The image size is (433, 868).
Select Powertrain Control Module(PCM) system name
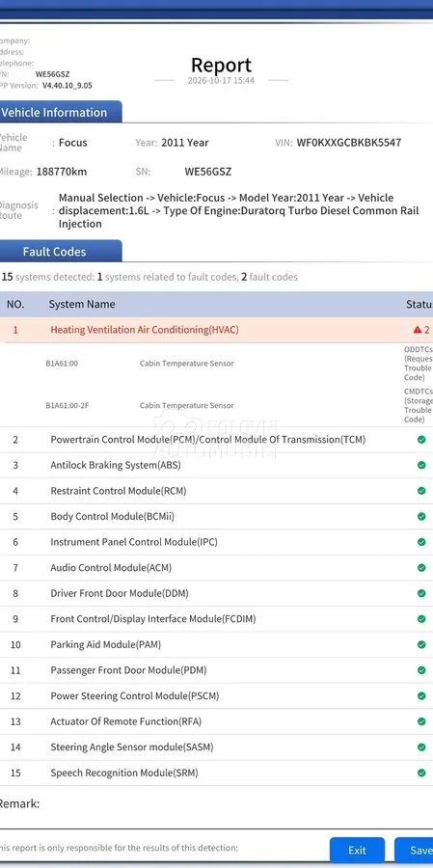click(x=208, y=440)
